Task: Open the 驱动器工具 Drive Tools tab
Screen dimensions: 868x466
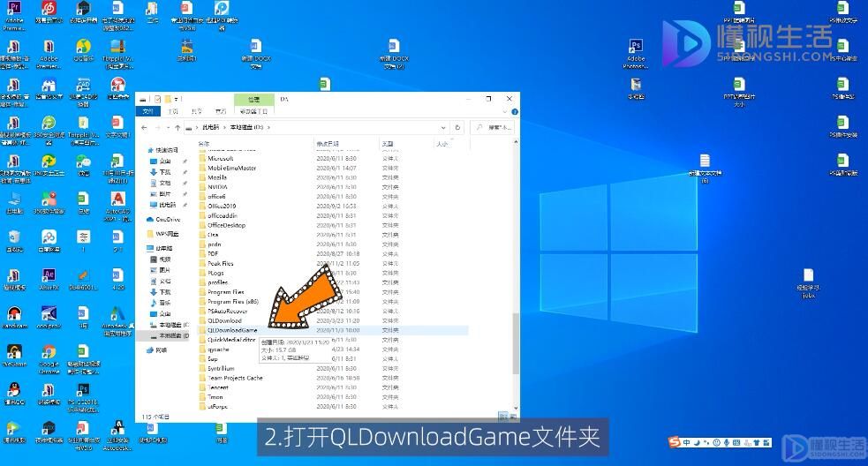Action: [254, 111]
